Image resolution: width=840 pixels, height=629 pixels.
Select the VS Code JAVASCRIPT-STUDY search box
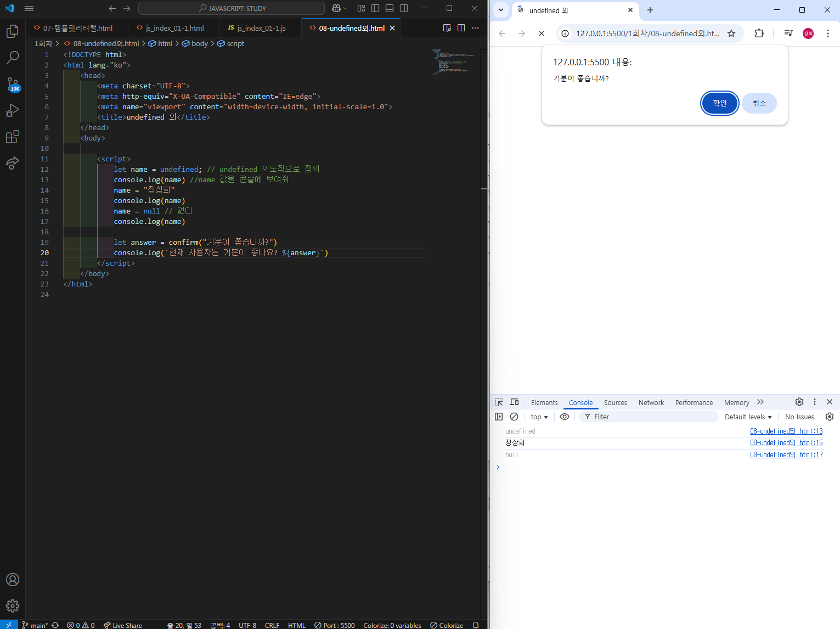[x=232, y=8]
